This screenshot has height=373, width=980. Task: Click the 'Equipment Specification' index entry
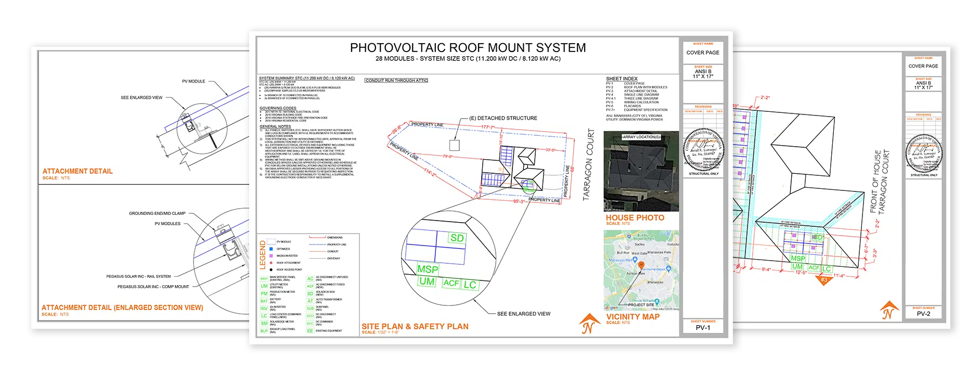pyautogui.click(x=646, y=110)
